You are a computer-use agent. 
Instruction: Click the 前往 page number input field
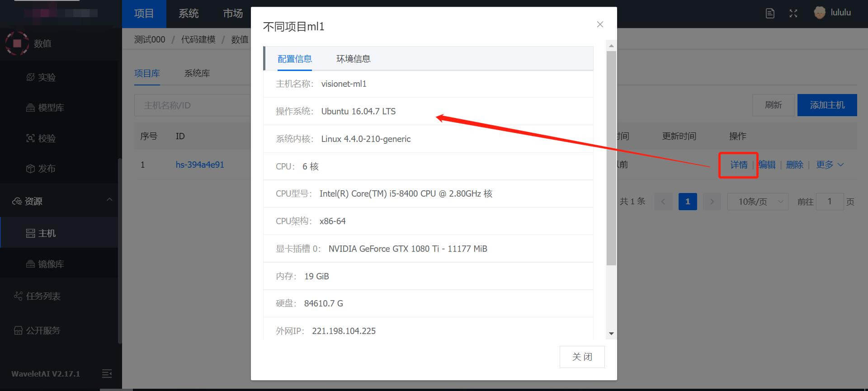(830, 202)
